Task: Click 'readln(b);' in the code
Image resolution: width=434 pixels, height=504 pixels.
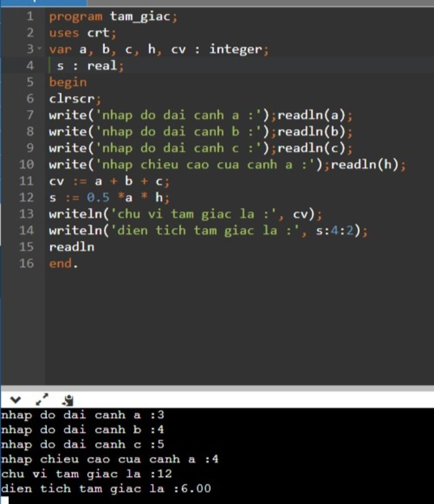Action: click(315, 132)
